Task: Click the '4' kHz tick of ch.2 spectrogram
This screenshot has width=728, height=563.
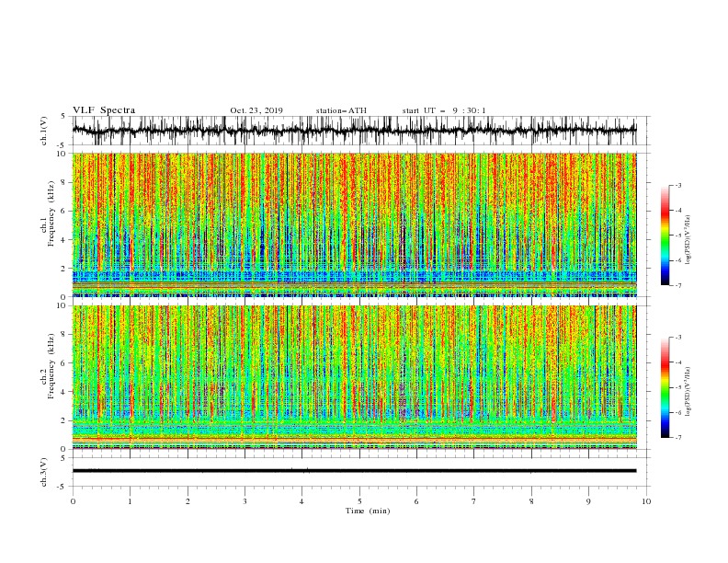Action: [x=63, y=392]
